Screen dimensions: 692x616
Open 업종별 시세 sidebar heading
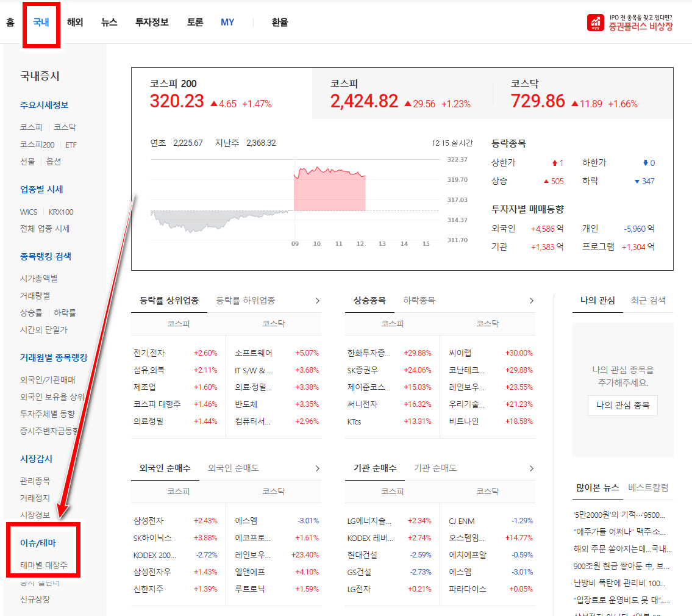point(41,190)
